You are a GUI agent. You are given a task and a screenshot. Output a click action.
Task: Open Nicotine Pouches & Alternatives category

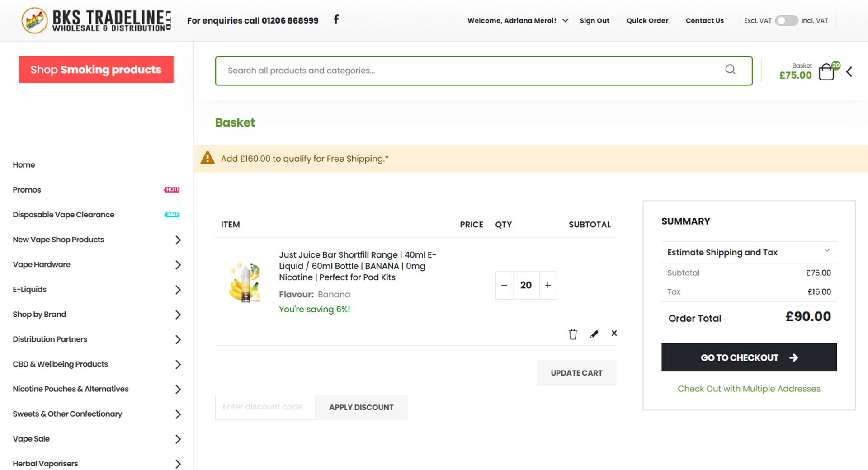point(71,389)
